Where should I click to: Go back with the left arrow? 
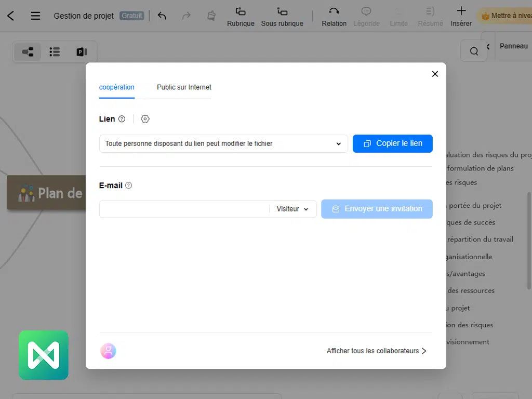point(10,16)
